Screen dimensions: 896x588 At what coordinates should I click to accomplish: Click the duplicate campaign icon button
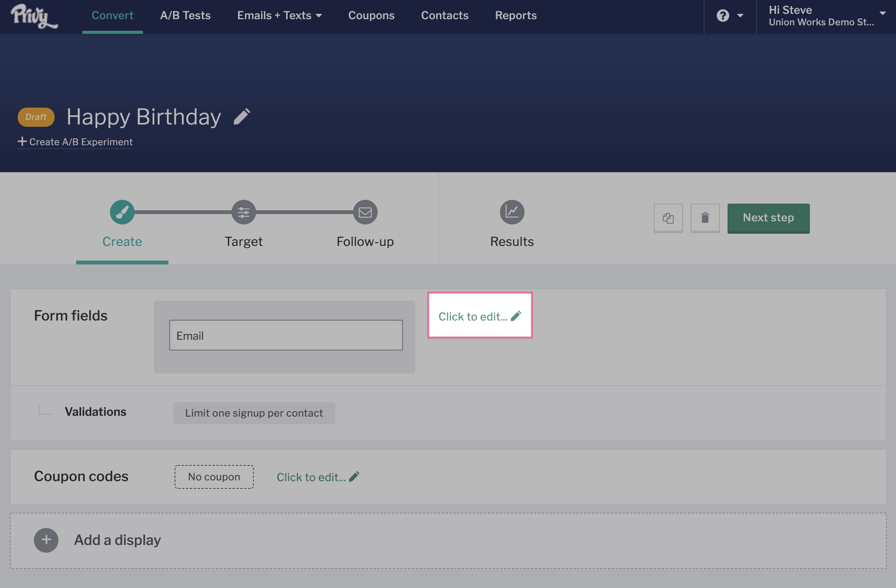pos(668,218)
